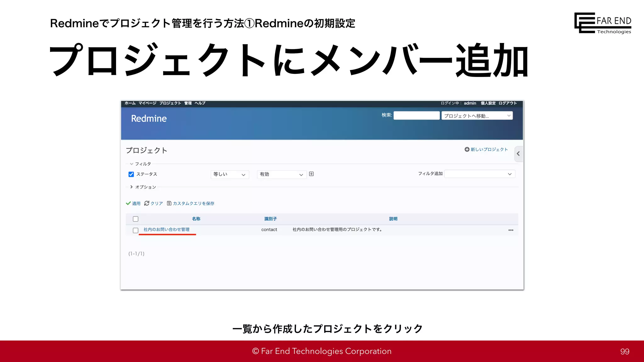The height and width of the screenshot is (362, 644).
Task: Click the plus icon beside 新しいプロジェクト
Action: [x=467, y=149]
